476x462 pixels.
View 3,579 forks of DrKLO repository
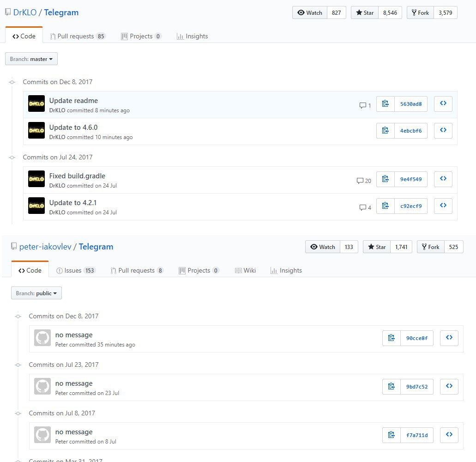pyautogui.click(x=446, y=13)
